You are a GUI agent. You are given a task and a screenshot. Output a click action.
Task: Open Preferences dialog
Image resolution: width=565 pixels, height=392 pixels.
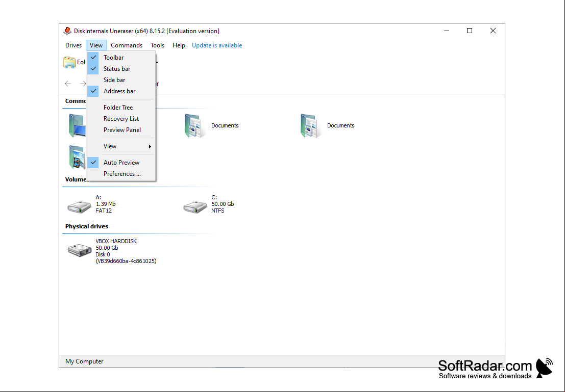coord(121,174)
